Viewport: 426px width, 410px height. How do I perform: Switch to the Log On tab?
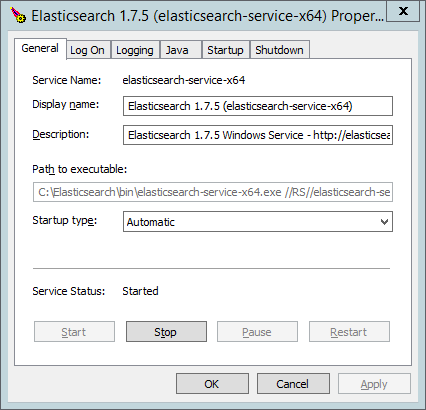pos(87,50)
